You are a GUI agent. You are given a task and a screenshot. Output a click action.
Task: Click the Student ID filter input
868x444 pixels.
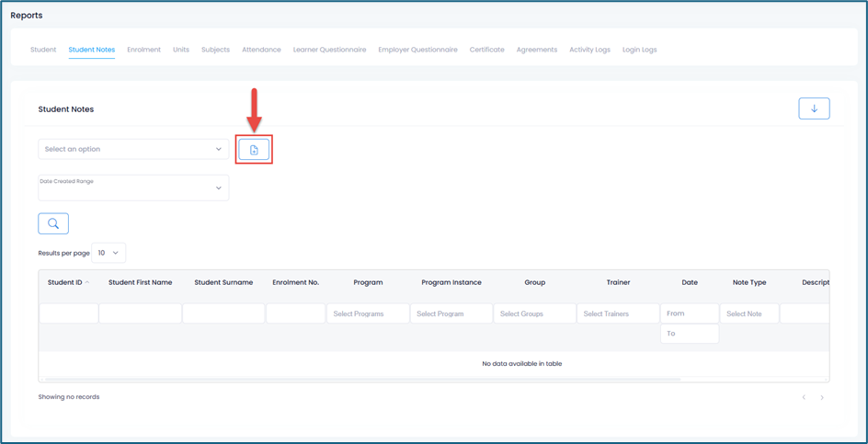[69, 314]
